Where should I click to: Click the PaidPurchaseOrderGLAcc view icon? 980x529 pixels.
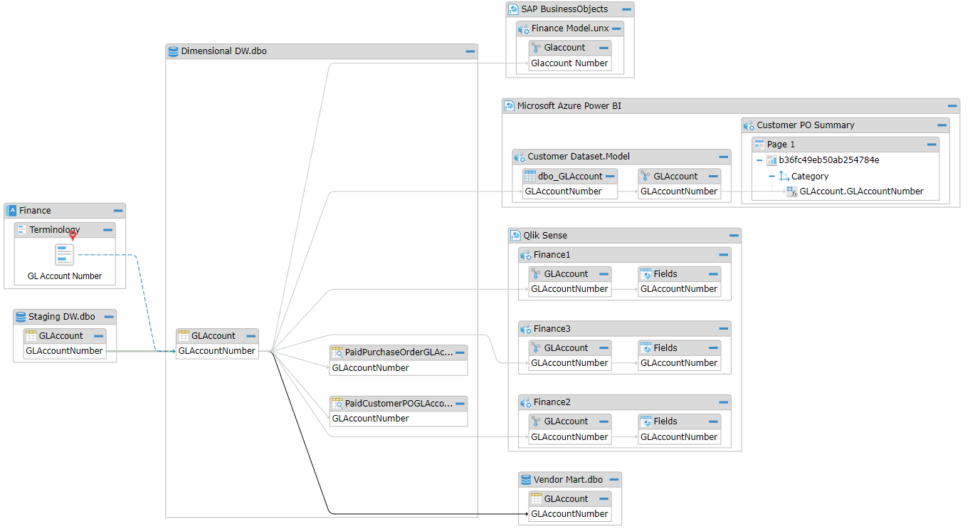[337, 352]
